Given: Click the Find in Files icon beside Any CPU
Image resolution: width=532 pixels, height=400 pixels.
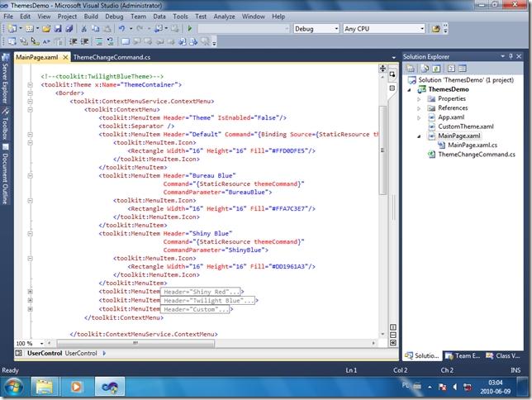Looking at the screenshot, I should coord(436,29).
